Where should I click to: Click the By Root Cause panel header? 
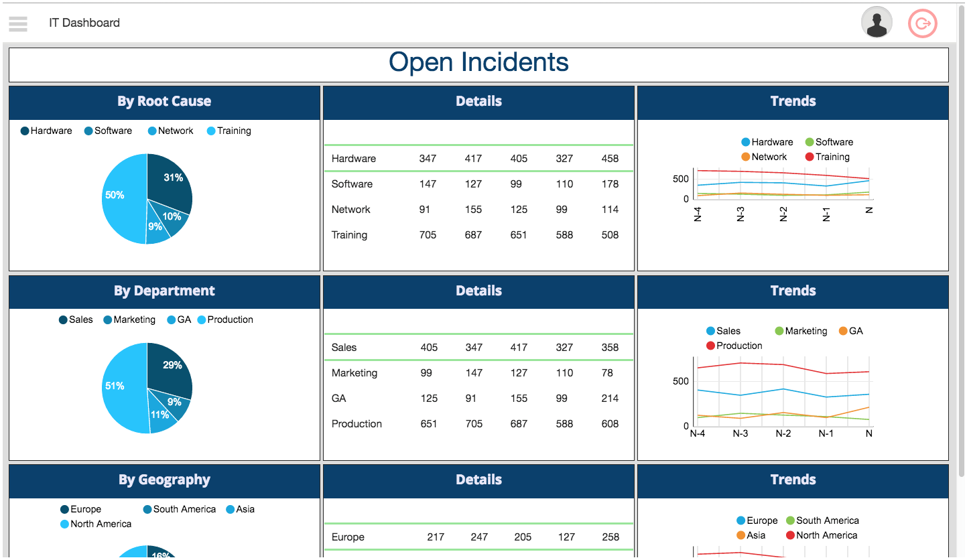point(164,102)
